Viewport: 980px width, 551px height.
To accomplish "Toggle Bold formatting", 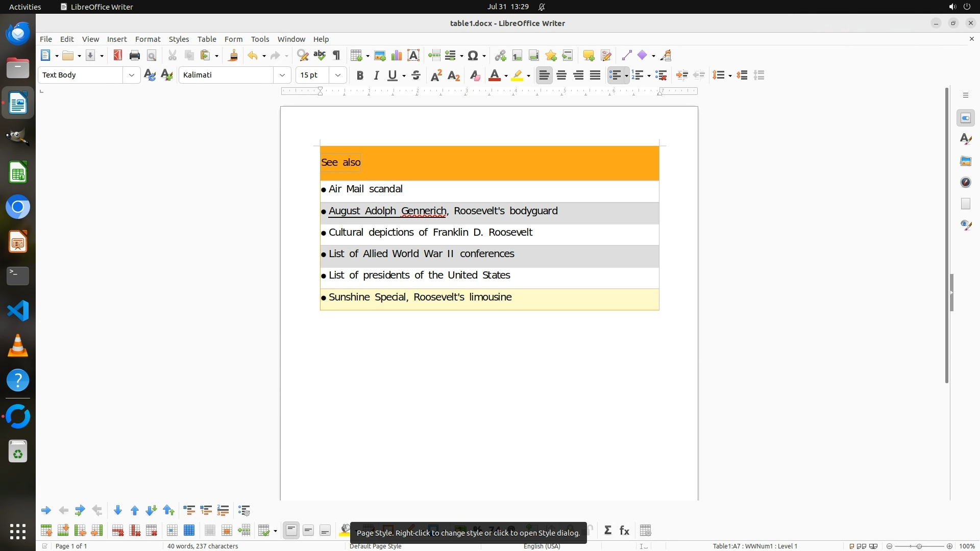I will [x=360, y=76].
